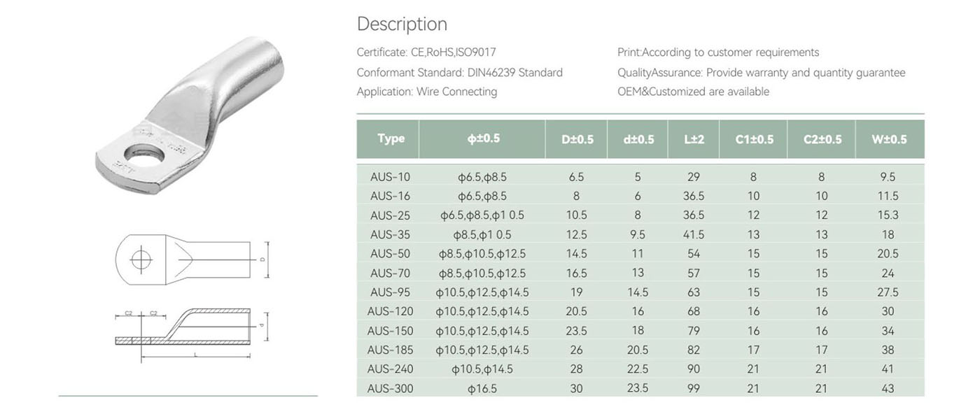Click the OEM&Customized are available text
This screenshot has height=407, width=980.
tap(693, 92)
